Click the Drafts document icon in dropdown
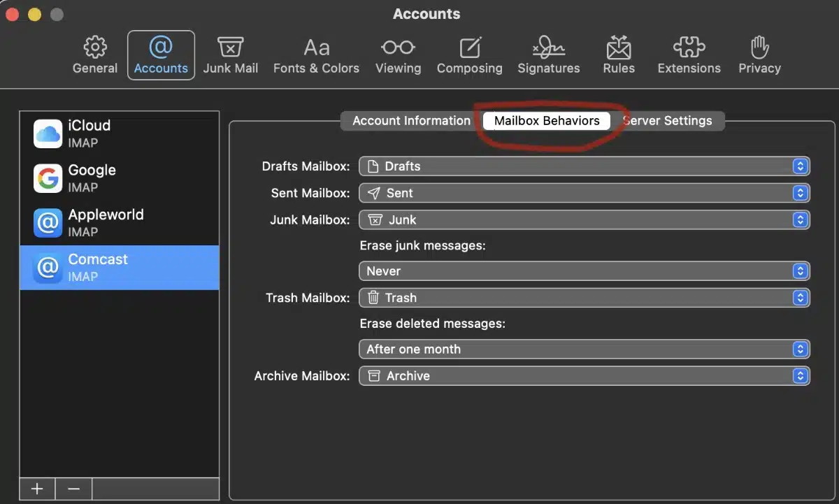Screen dimensions: 839x504 373,166
